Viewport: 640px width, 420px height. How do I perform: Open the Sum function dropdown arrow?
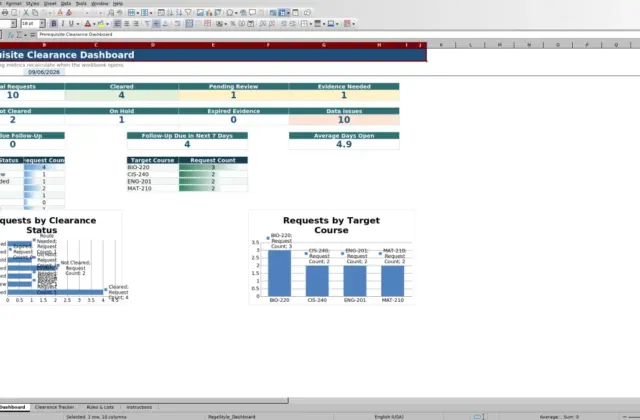[x=24, y=35]
